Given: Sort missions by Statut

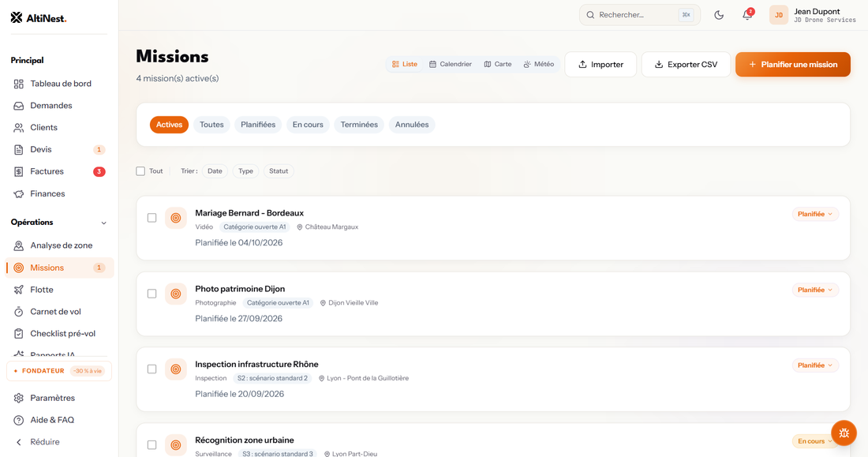Looking at the screenshot, I should click(x=279, y=171).
